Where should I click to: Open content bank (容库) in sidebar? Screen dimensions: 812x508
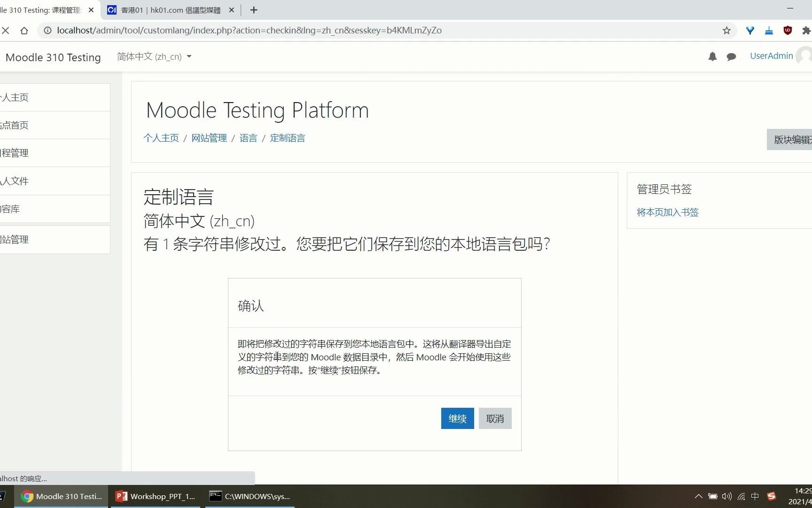pyautogui.click(x=55, y=209)
